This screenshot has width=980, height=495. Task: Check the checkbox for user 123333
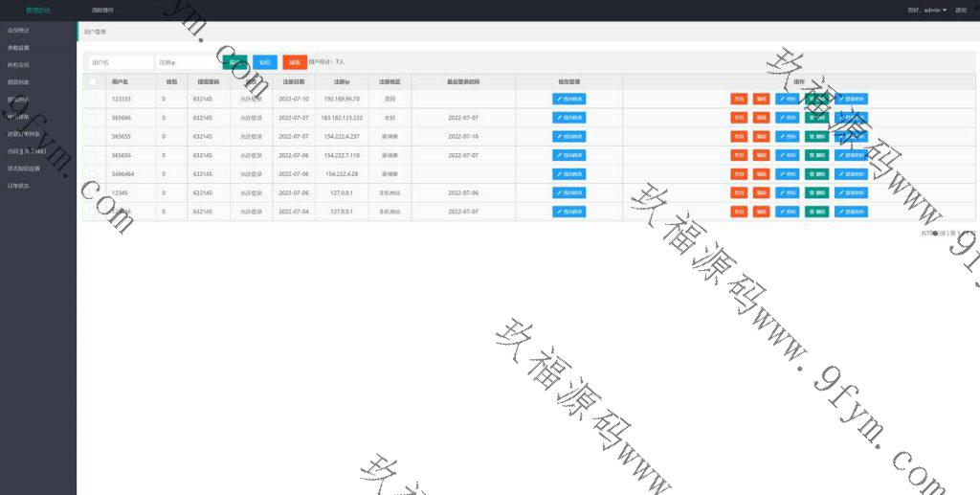coord(93,99)
